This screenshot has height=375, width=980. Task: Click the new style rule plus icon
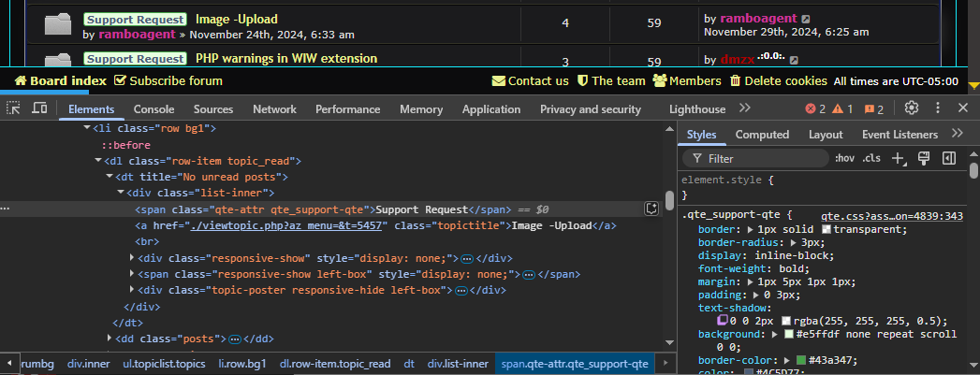899,158
